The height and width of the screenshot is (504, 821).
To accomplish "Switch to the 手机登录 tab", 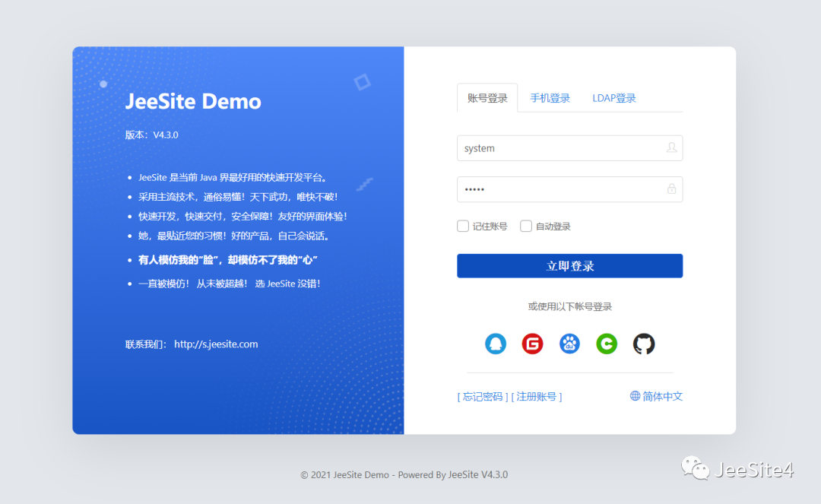I will click(x=550, y=98).
